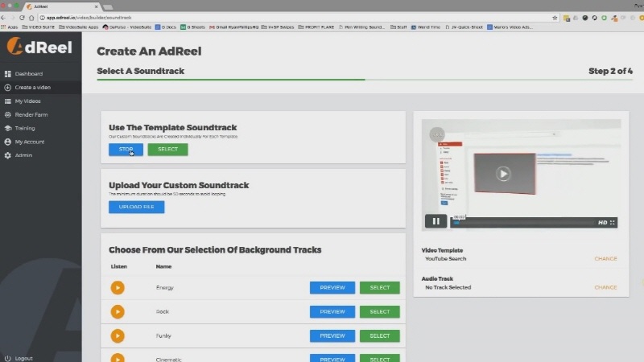The width and height of the screenshot is (644, 362).
Task: Open G Docs bookmark
Action: point(166,27)
